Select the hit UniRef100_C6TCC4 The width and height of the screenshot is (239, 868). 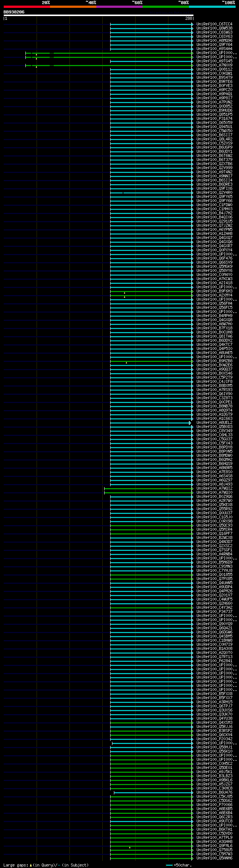214,24
